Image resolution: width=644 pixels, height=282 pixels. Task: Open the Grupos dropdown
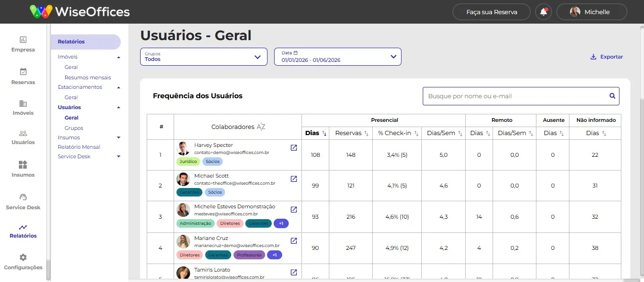tap(204, 57)
